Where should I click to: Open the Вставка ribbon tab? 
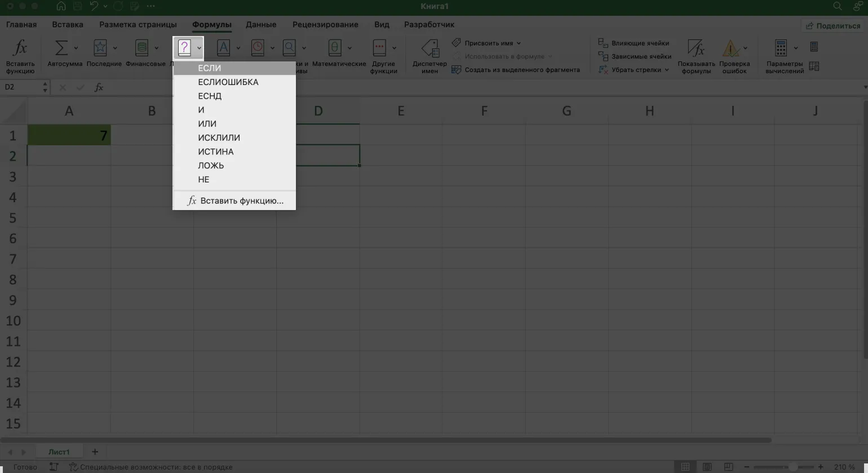coord(68,25)
